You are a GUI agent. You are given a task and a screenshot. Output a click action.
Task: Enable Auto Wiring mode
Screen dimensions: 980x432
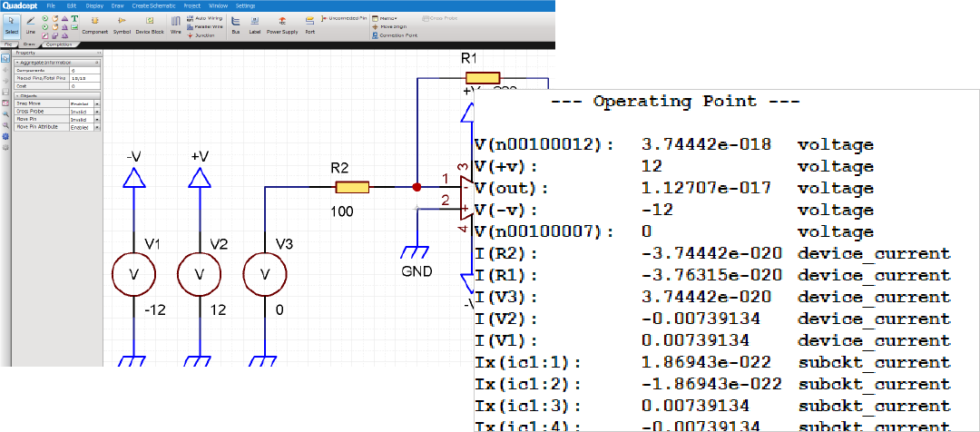(205, 17)
